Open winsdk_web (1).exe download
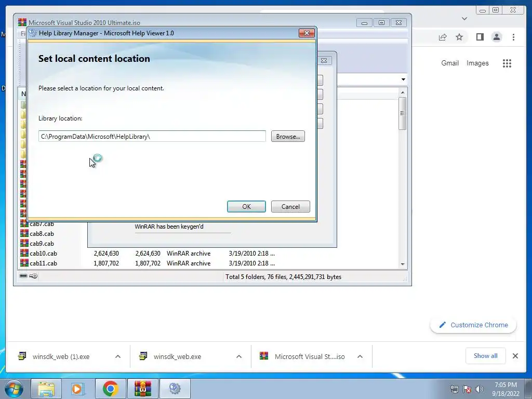 pyautogui.click(x=61, y=356)
